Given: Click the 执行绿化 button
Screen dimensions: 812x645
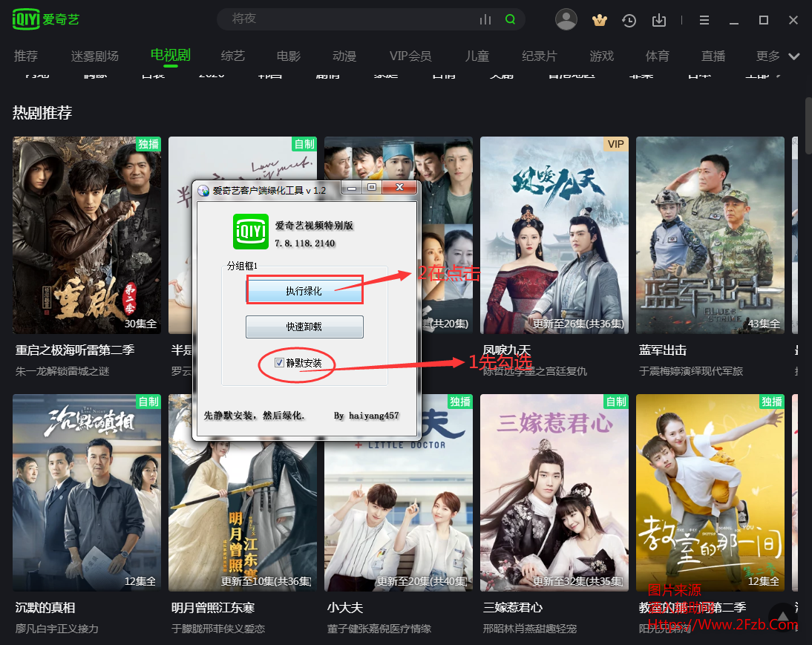Looking at the screenshot, I should pos(304,291).
